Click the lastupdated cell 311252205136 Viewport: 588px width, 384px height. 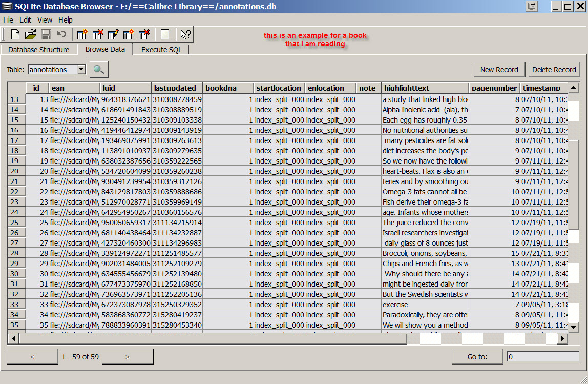[x=177, y=294]
